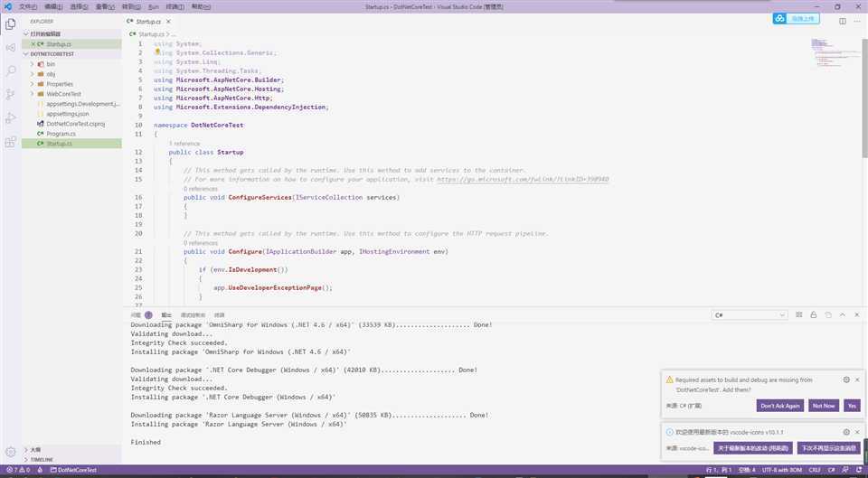The width and height of the screenshot is (868, 478).
Task: Close Startup.cs in open editors list
Action: click(x=33, y=43)
